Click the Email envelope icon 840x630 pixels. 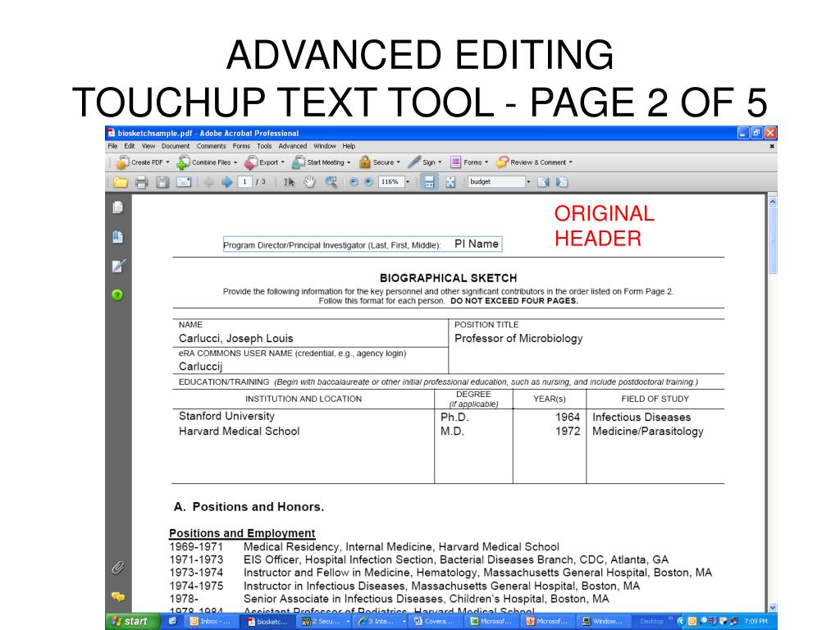click(184, 182)
